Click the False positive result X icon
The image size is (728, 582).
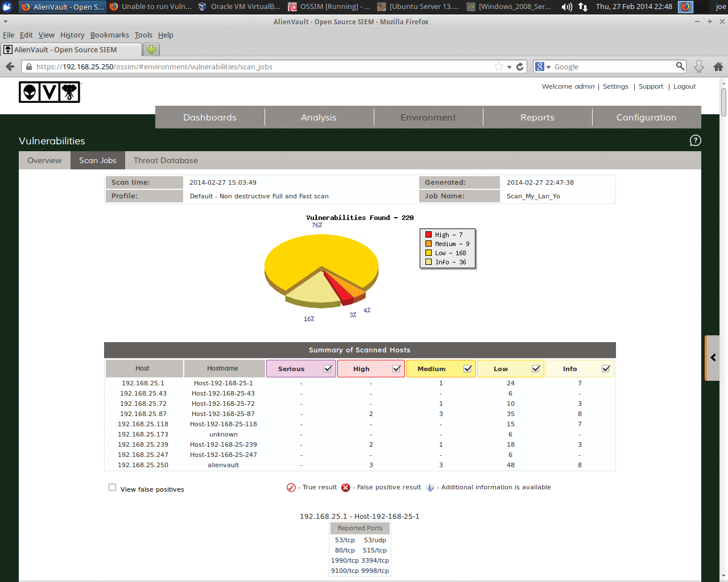pyautogui.click(x=346, y=488)
